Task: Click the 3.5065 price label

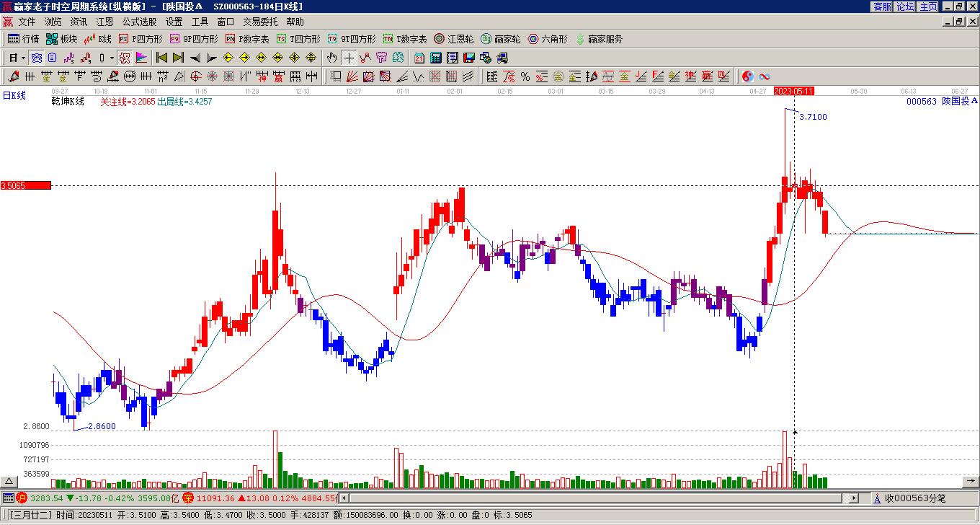Action: (x=26, y=185)
